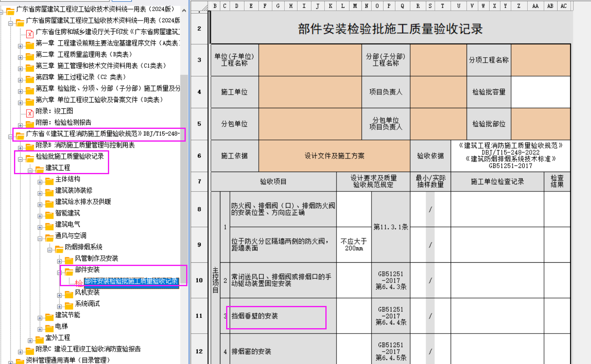Expand the 风管制作及安装 node
The height and width of the screenshot is (364, 591).
[x=59, y=261]
